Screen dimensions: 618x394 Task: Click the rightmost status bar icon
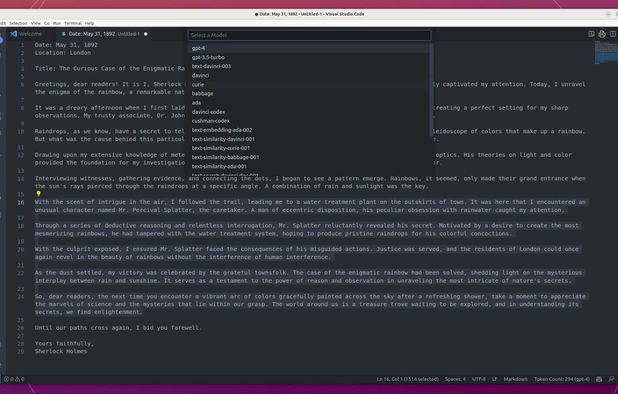click(611, 379)
